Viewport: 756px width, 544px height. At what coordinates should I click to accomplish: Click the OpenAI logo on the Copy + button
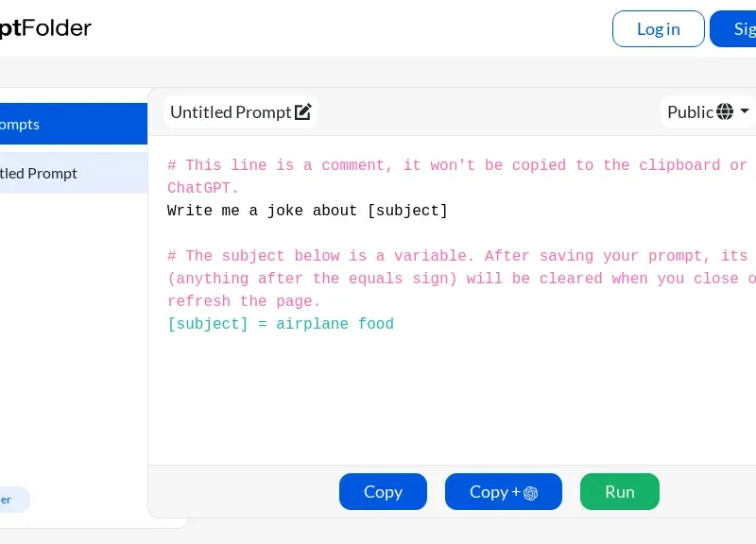pyautogui.click(x=531, y=492)
